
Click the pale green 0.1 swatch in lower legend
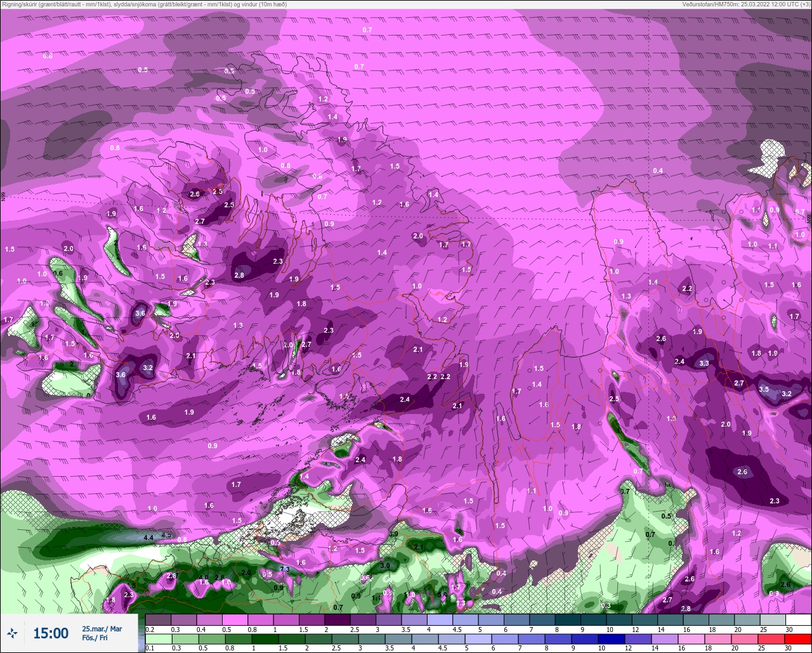point(158,639)
